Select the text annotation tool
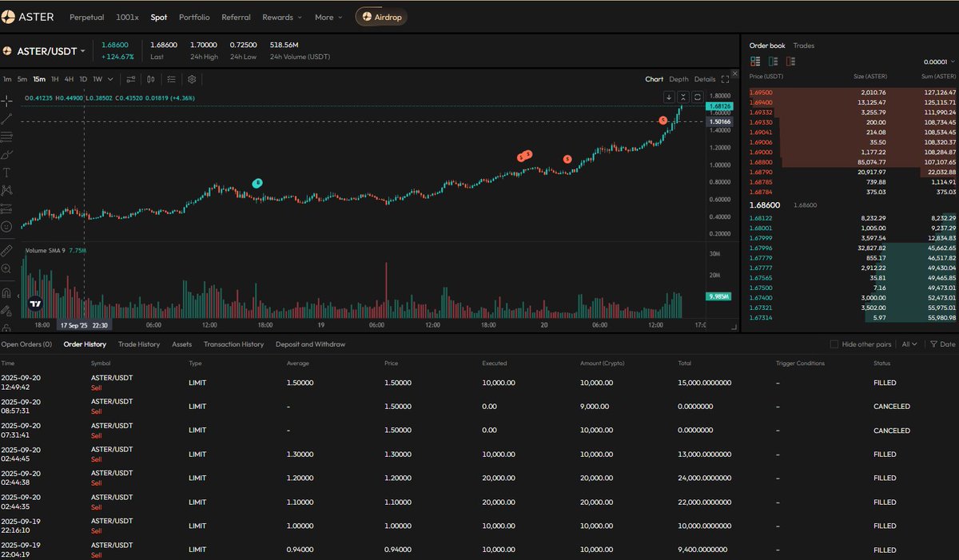 (x=7, y=172)
